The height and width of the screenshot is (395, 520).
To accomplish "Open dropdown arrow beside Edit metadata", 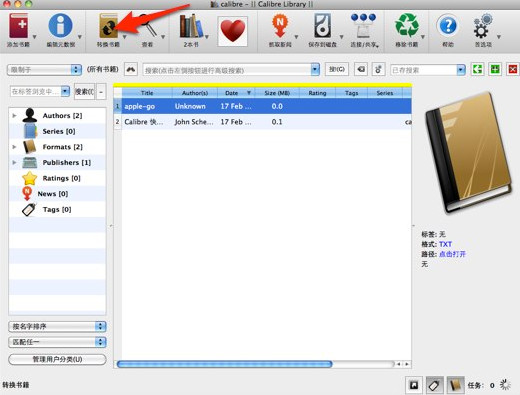I will (80, 37).
